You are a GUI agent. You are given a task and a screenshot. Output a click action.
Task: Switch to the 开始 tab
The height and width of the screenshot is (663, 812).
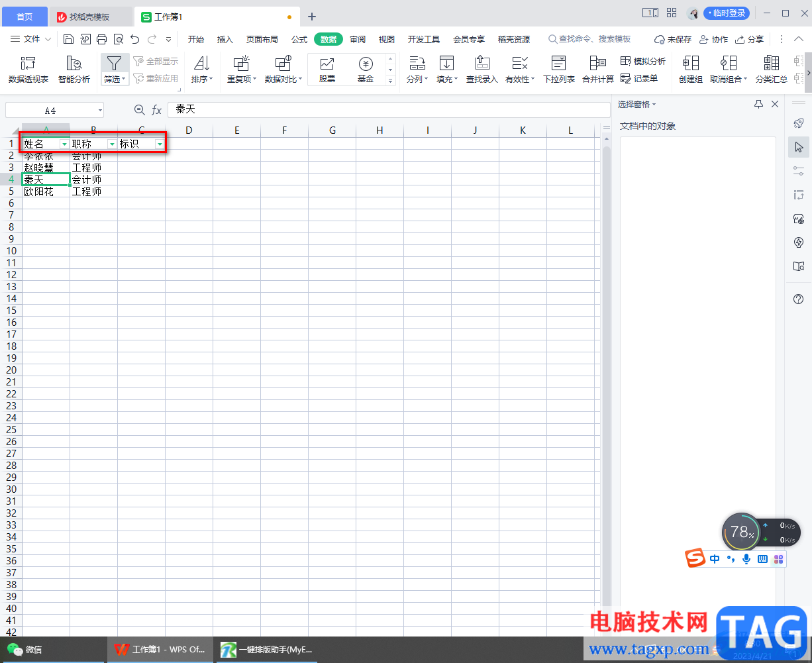click(195, 39)
